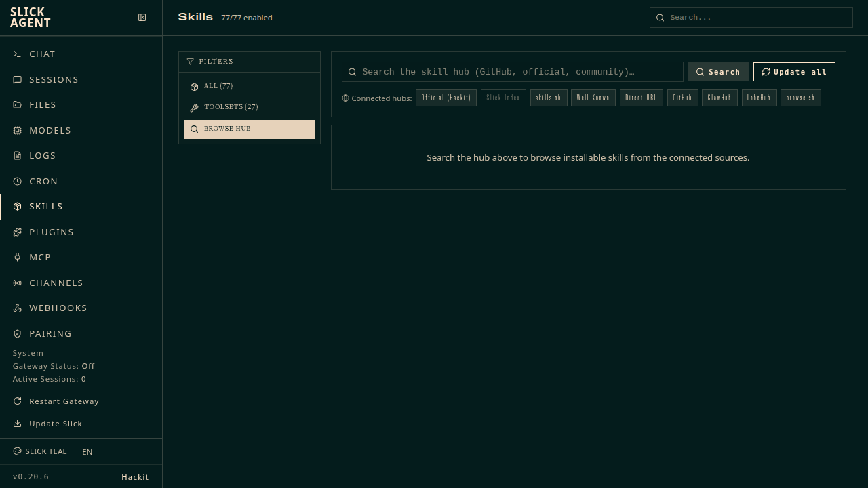Click the "Search the hub above" message
868x488 pixels.
tap(588, 157)
